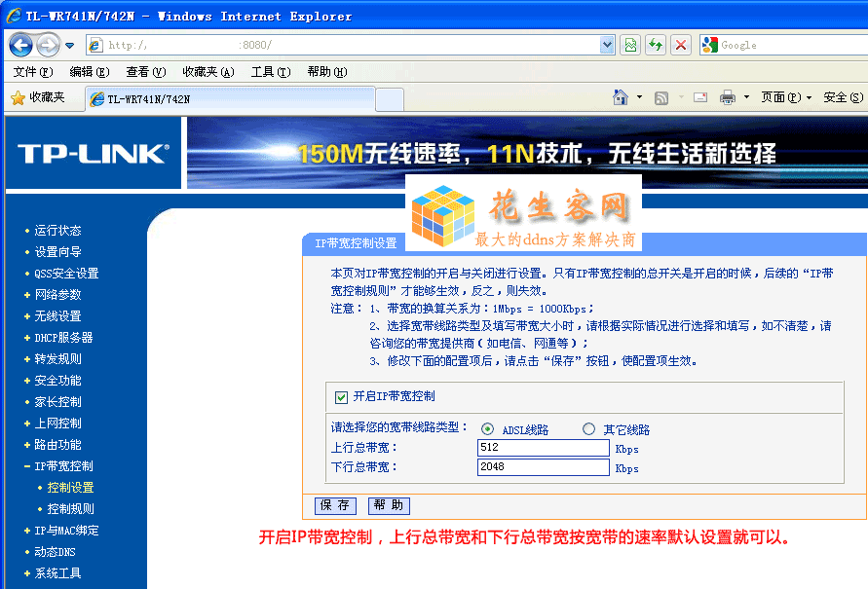Expand 转发规则 in the sidebar
Image resolution: width=868 pixels, height=589 pixels.
coord(57,359)
